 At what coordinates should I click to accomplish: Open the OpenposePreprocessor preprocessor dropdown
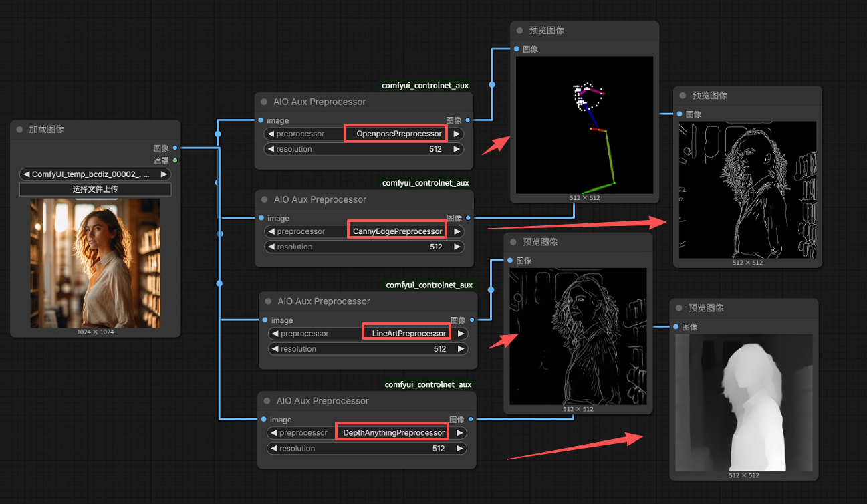coord(363,134)
